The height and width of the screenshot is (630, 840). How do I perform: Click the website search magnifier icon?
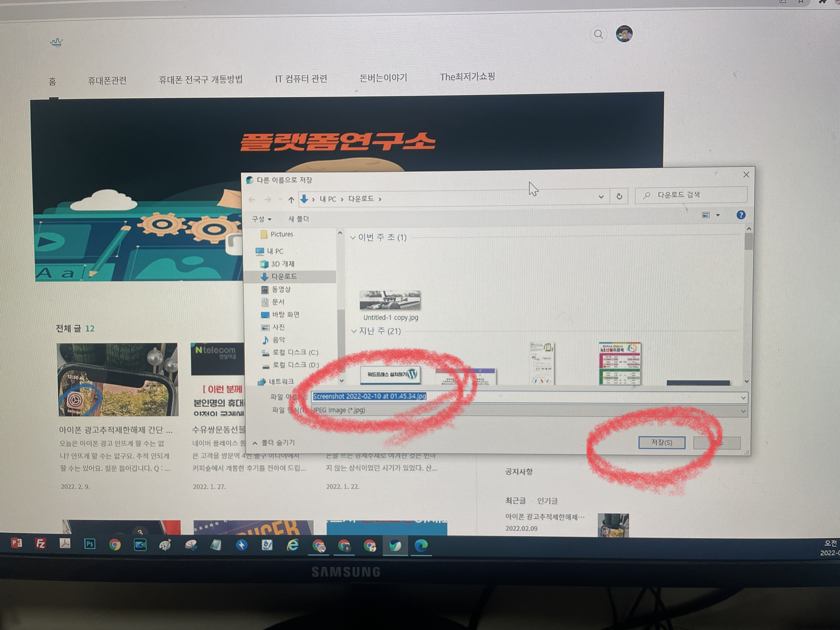[x=598, y=34]
